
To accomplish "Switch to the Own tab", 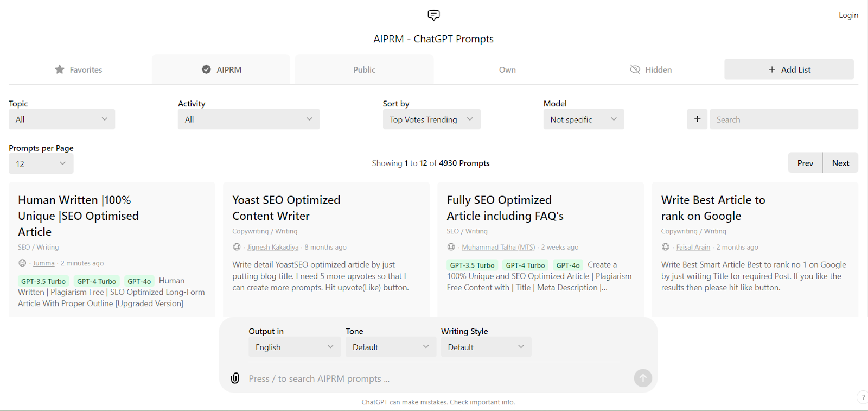I will (507, 69).
